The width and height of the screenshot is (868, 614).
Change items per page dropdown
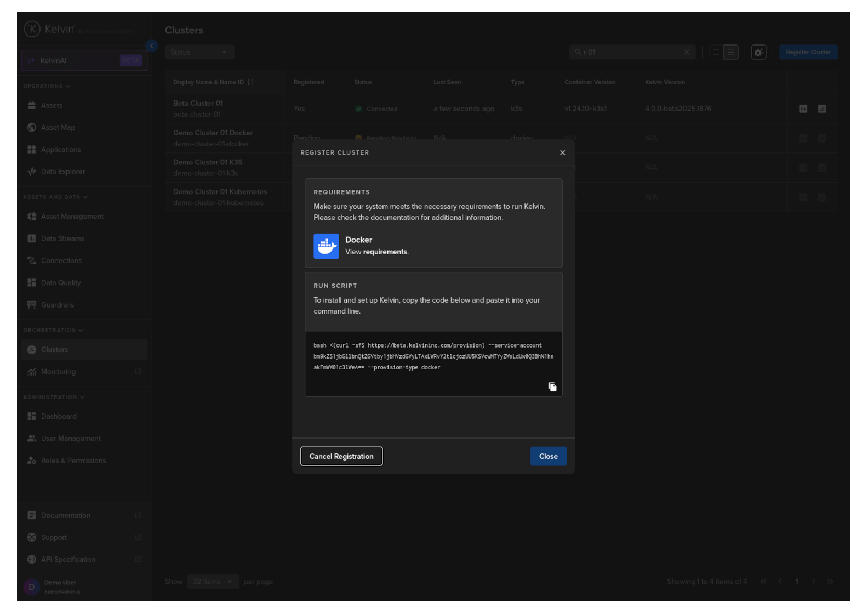[212, 582]
